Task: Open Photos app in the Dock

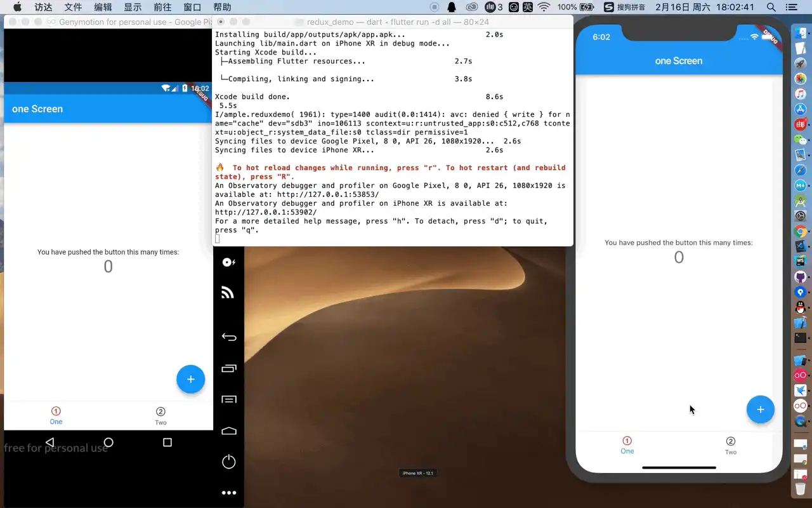Action: (x=801, y=79)
